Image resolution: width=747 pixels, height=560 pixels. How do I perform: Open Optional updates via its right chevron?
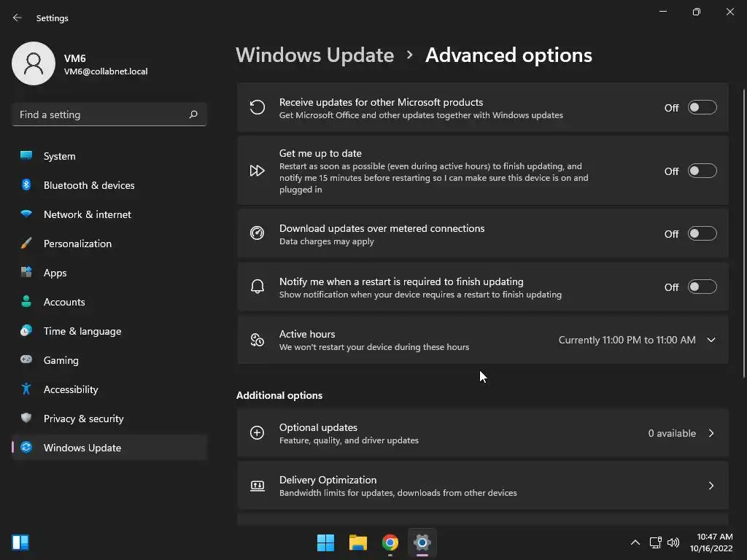[711, 433]
